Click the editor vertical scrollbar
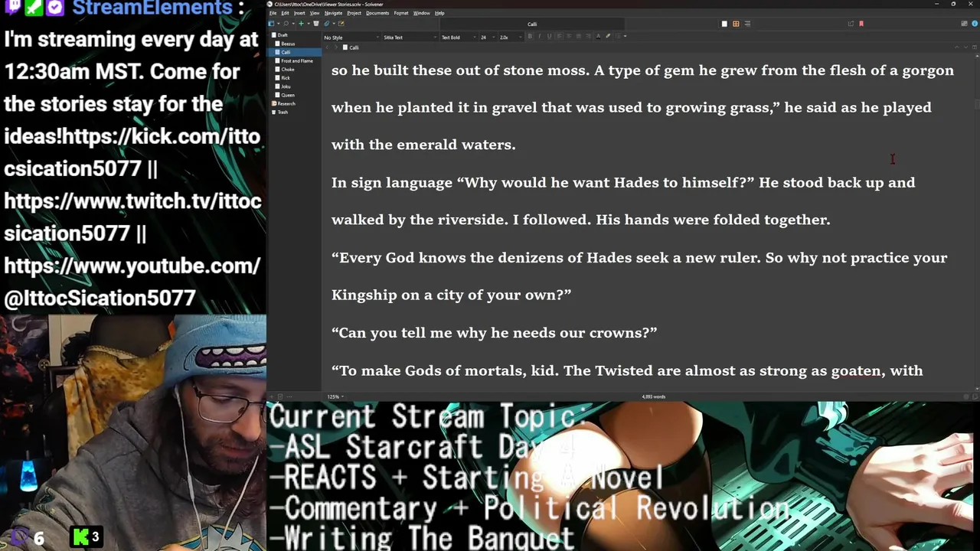 click(975, 222)
